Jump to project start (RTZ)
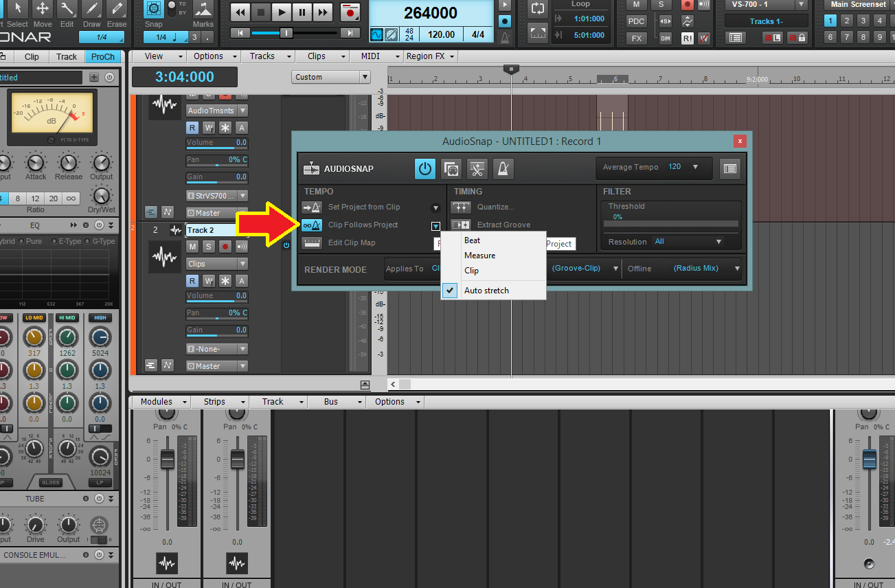The image size is (895, 588). coord(240,33)
